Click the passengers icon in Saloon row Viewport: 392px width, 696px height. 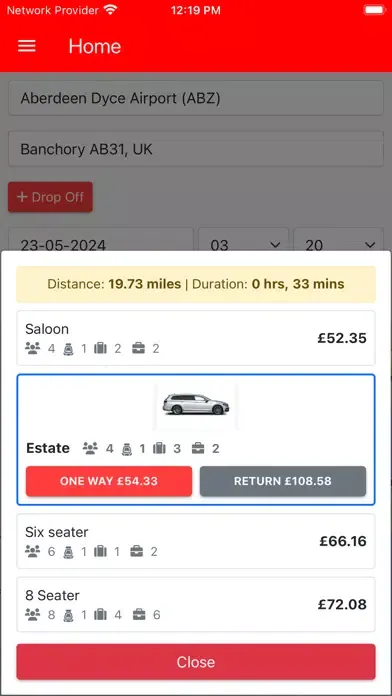point(32,348)
